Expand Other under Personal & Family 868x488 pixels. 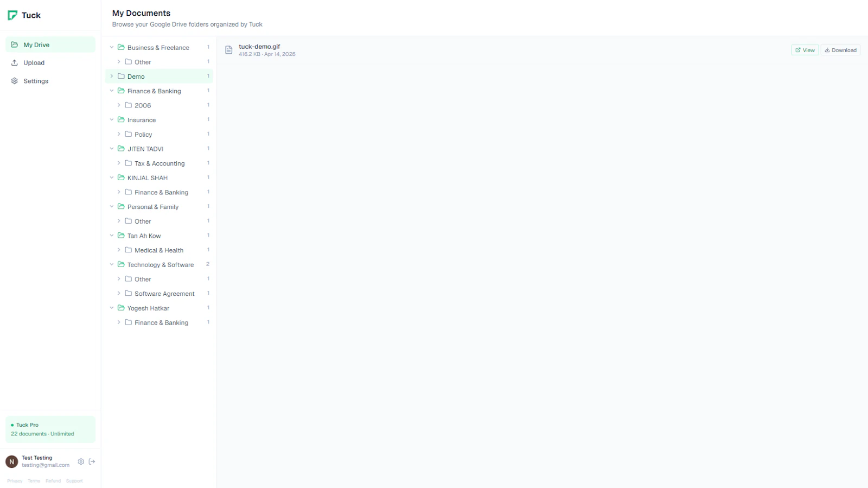point(119,221)
